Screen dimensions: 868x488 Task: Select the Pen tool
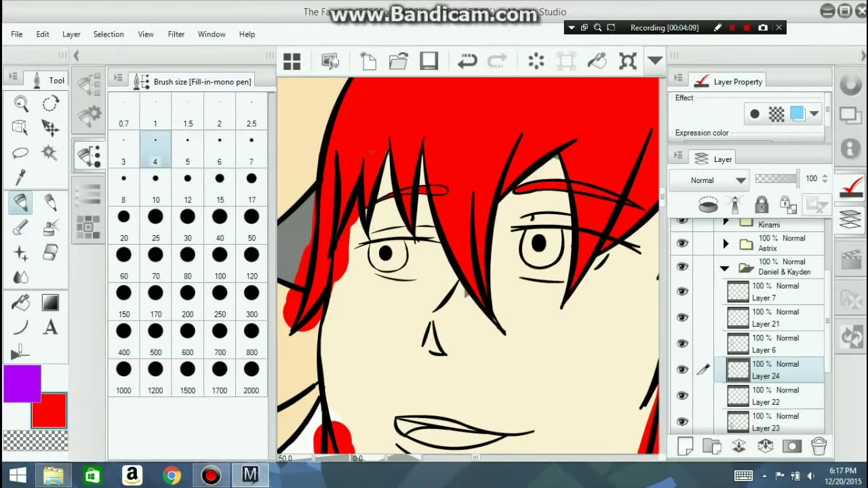tap(21, 203)
